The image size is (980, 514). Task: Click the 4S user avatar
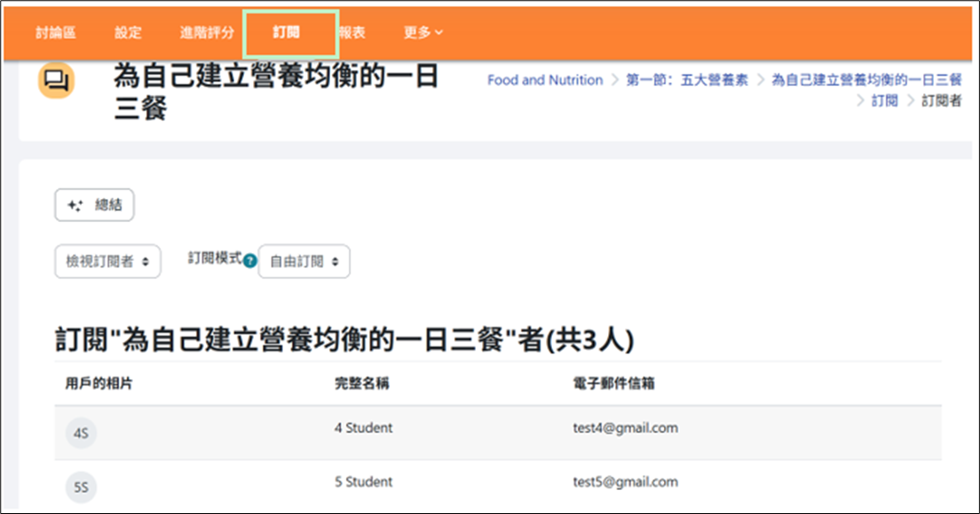point(81,433)
